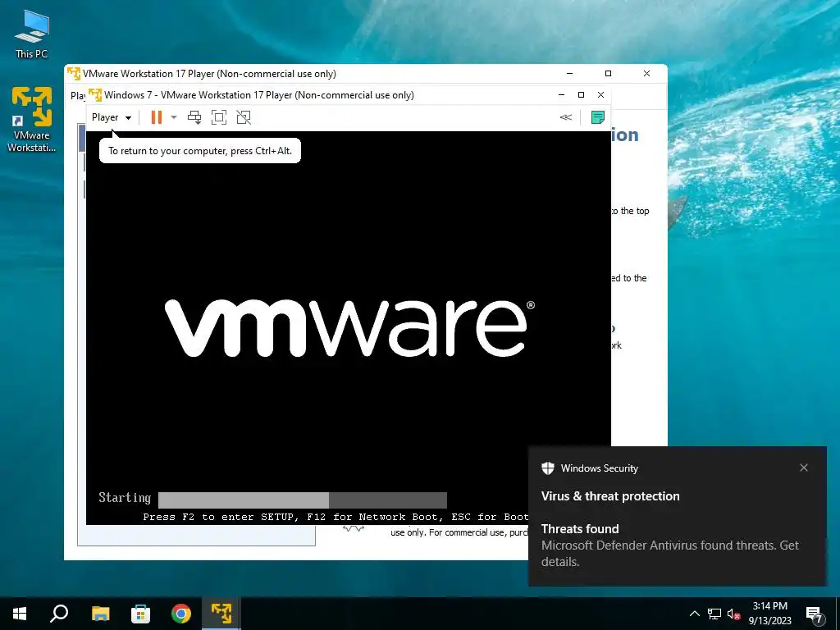Screen dimensions: 840x630
Task: Show hidden system tray icons
Action: [x=694, y=614]
